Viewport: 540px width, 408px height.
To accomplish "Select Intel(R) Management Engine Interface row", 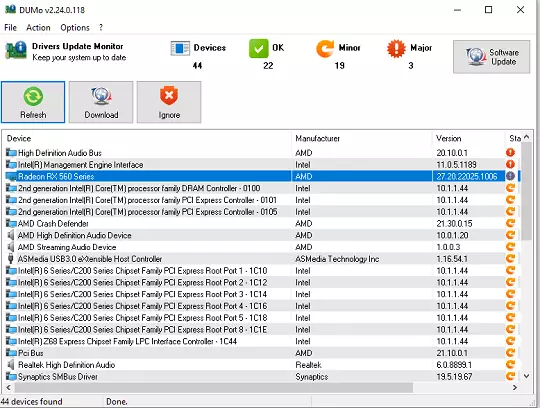I will pos(262,165).
